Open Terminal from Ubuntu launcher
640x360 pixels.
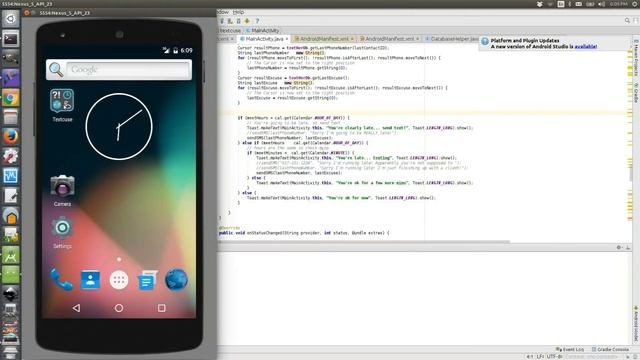[11, 39]
